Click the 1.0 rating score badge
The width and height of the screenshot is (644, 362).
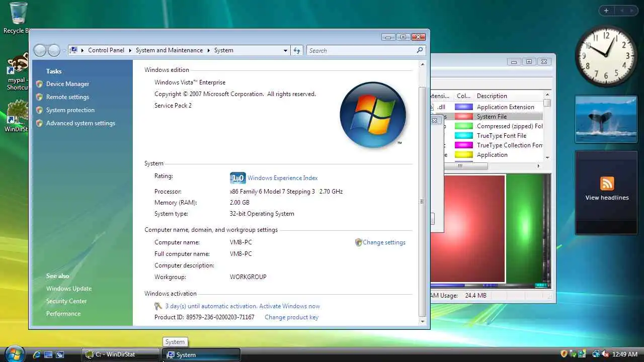237,178
